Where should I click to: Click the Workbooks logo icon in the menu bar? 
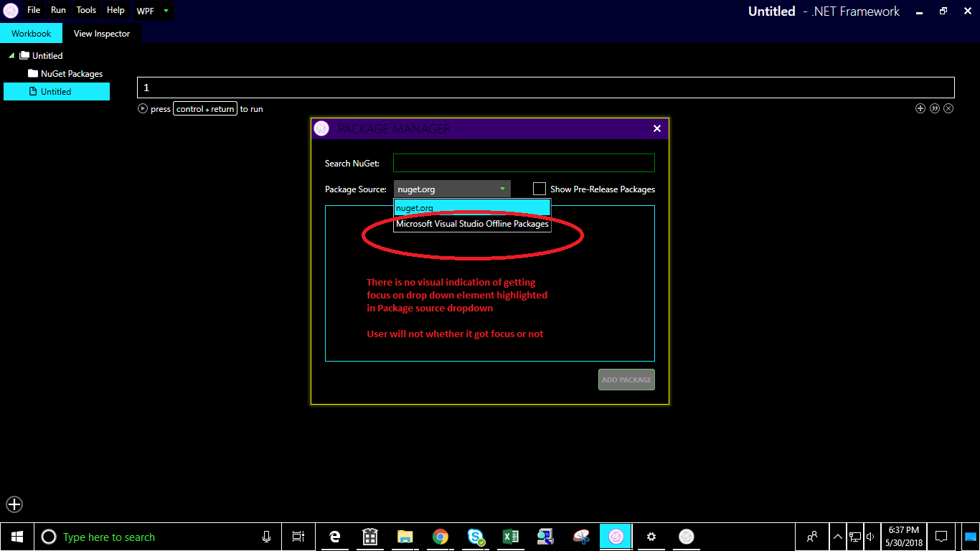click(x=10, y=10)
